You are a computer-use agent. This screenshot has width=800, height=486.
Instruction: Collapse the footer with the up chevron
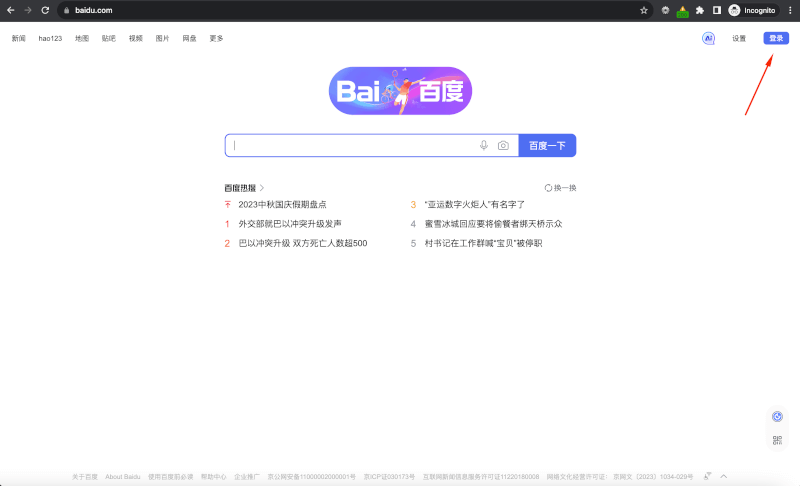click(x=723, y=476)
